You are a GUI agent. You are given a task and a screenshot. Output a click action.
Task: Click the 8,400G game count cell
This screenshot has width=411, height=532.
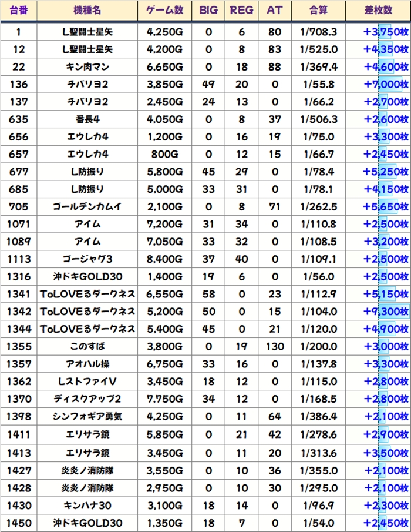pos(164,259)
